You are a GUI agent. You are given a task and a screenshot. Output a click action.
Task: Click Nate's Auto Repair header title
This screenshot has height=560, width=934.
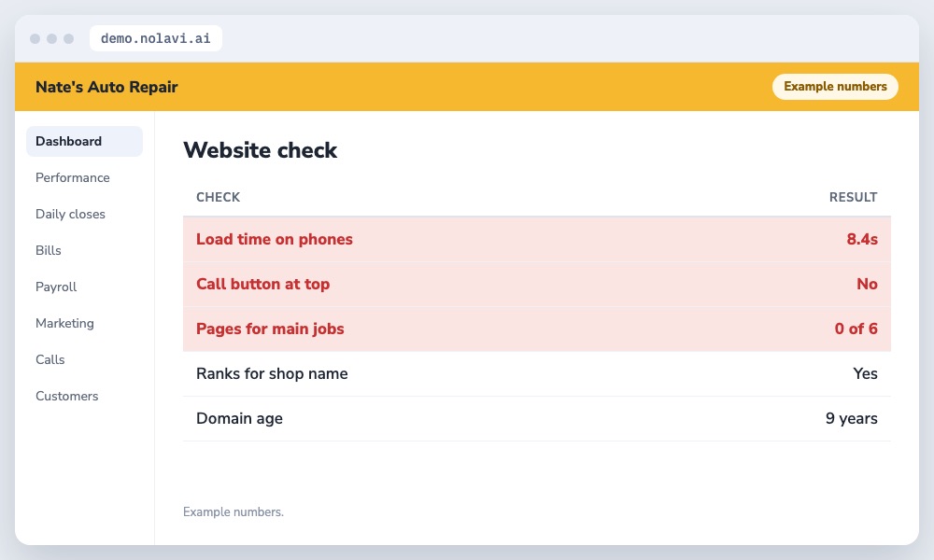[x=106, y=87]
